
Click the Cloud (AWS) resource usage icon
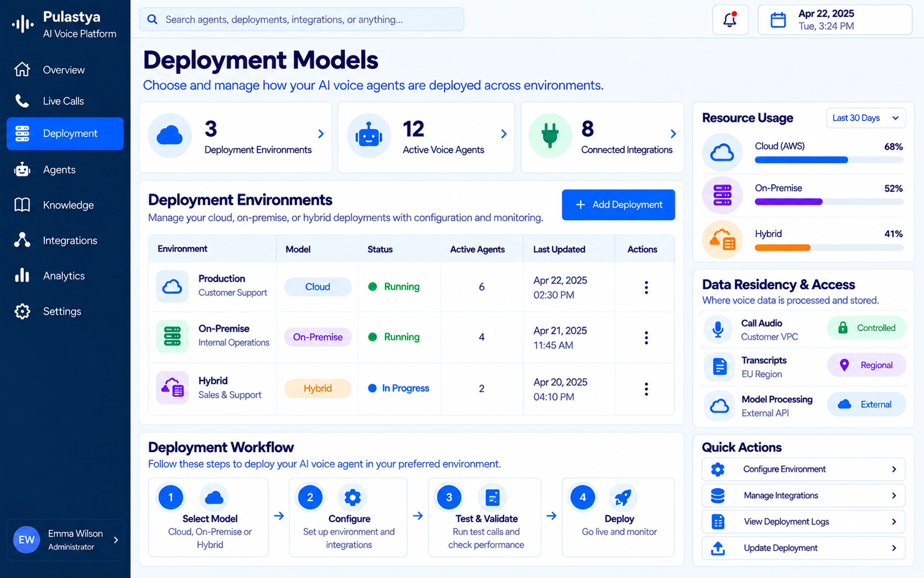[722, 153]
